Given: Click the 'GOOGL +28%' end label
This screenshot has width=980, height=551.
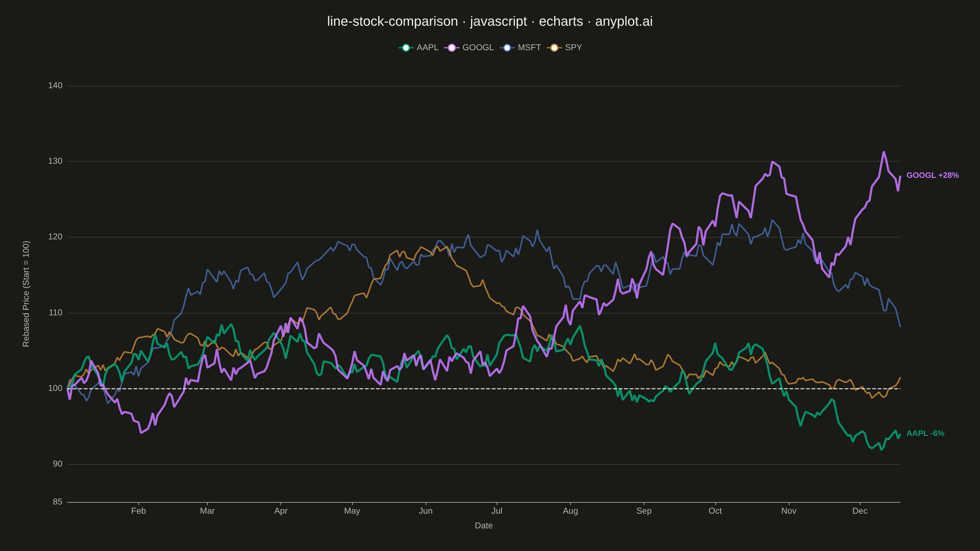Looking at the screenshot, I should pyautogui.click(x=933, y=175).
